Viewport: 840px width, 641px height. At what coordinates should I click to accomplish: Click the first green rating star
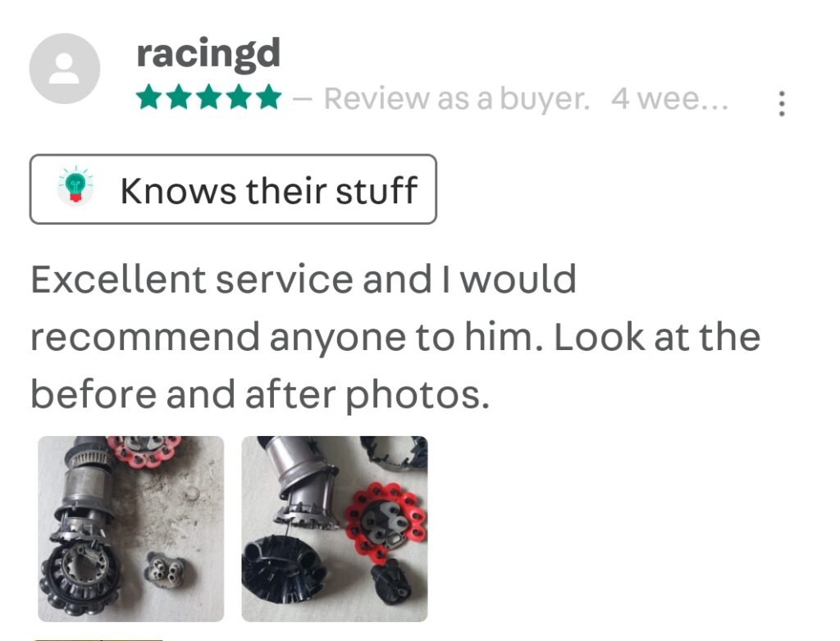coord(148,98)
